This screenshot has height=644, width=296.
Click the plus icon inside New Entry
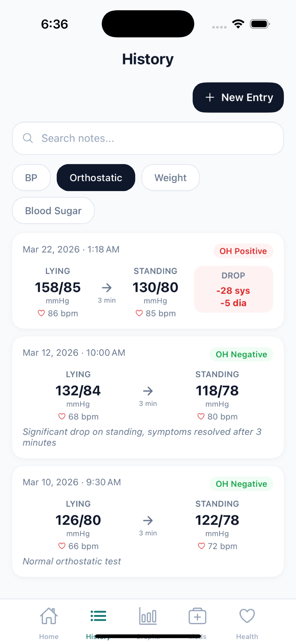210,97
